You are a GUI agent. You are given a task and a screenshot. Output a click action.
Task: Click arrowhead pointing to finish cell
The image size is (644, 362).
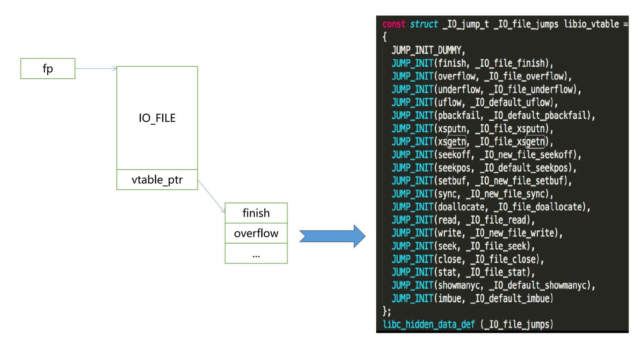click(x=223, y=210)
